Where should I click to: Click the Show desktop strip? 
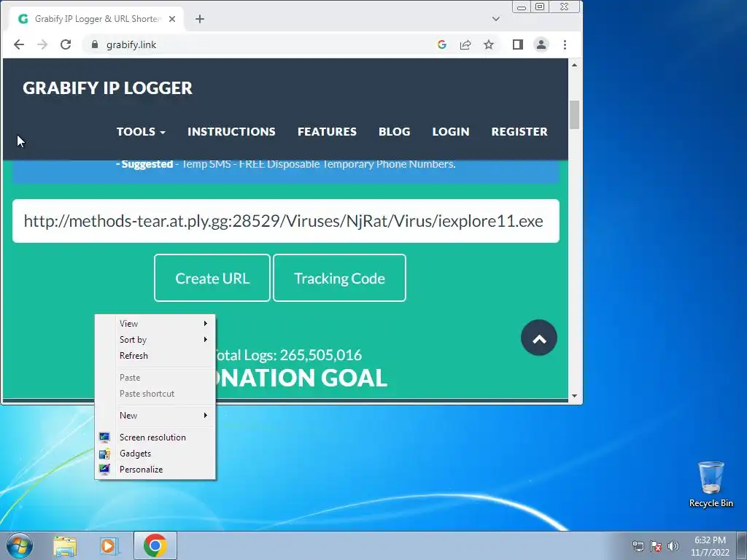742,545
